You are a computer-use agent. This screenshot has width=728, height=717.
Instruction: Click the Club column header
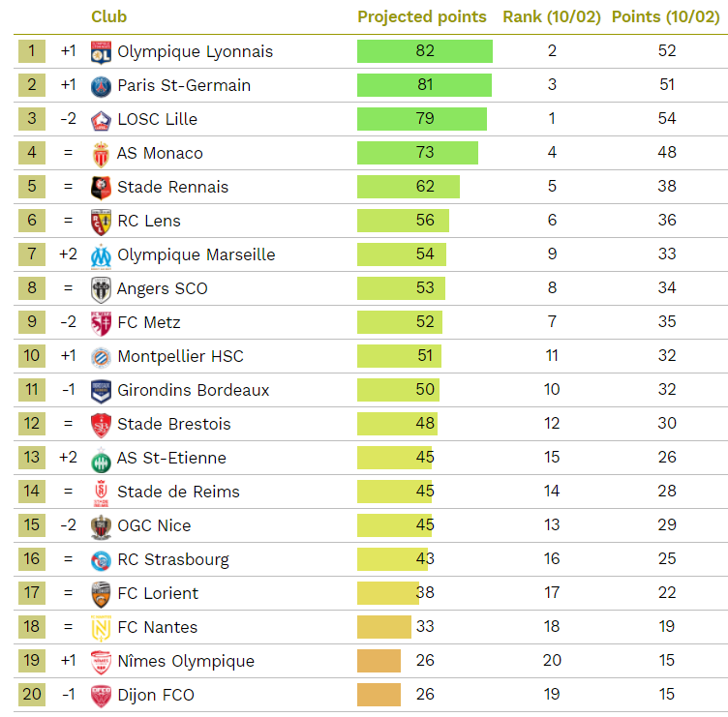point(108,16)
